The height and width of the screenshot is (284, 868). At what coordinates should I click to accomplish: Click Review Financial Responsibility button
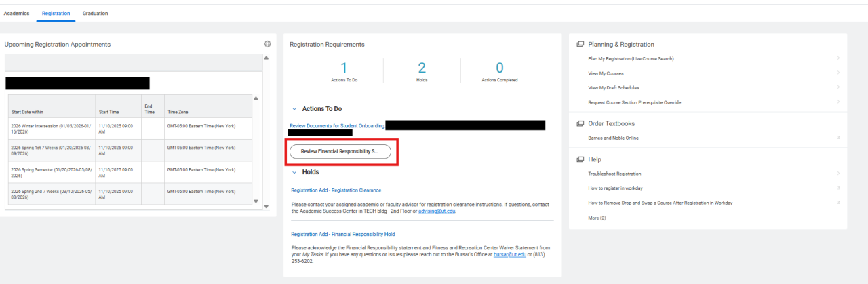(x=340, y=151)
